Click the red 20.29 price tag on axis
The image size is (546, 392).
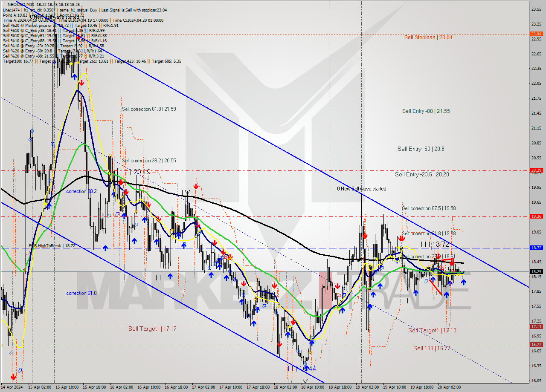536,170
